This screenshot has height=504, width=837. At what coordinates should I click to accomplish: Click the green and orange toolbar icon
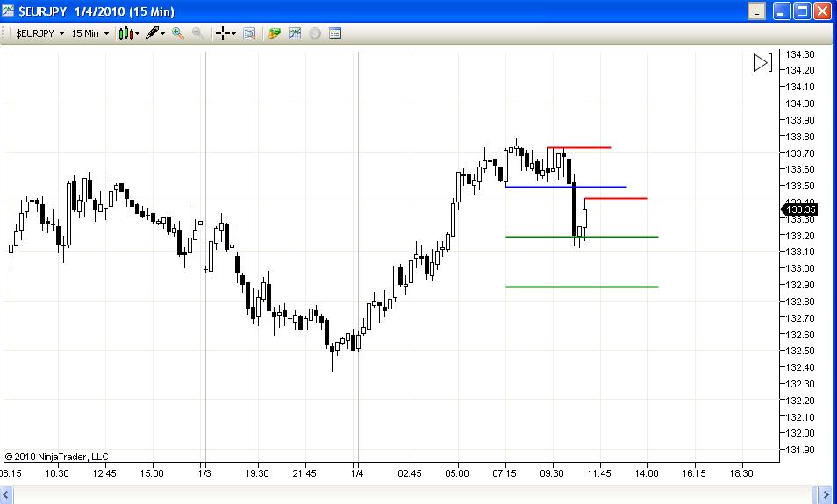click(x=275, y=33)
